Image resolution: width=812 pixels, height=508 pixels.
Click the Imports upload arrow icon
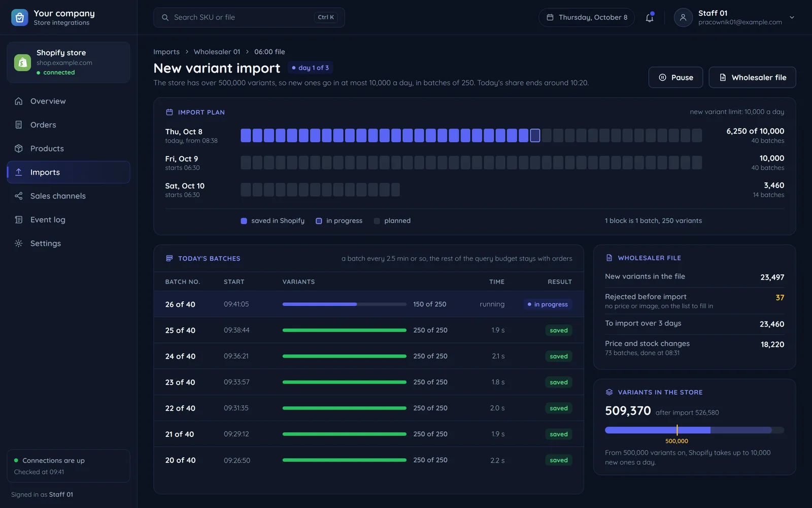pos(19,172)
